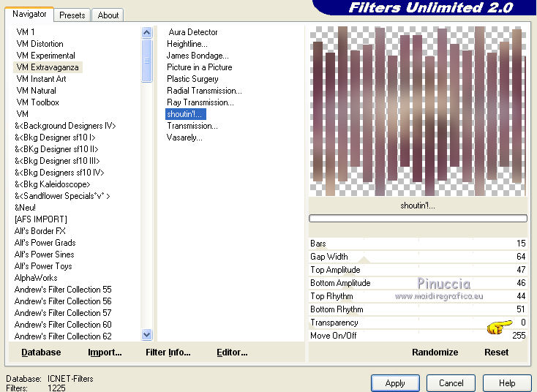Choose Picture in a Picture filter
Screen dimensions: 537x392
(x=199, y=67)
